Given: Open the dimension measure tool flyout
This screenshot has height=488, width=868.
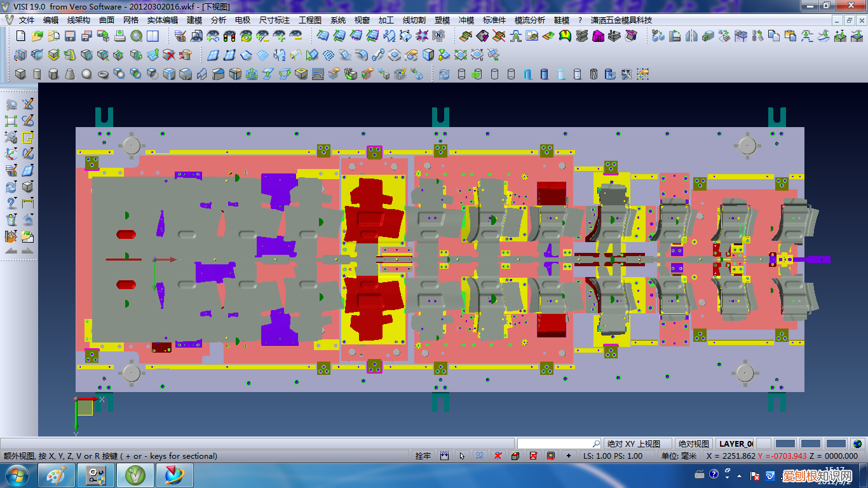Looking at the screenshot, I should tap(28, 203).
